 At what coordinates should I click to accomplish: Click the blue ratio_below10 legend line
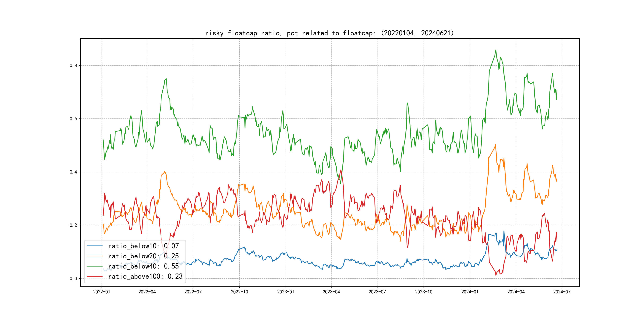(94, 246)
